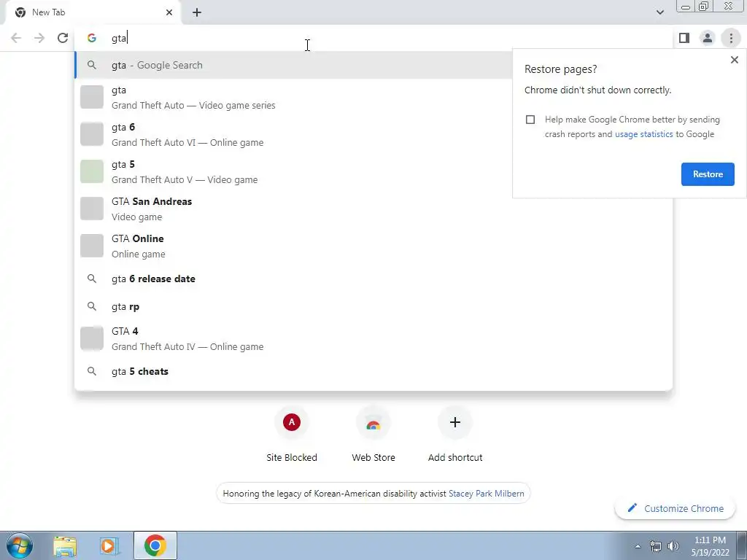
Task: Open the Windows Start menu
Action: pos(20,545)
